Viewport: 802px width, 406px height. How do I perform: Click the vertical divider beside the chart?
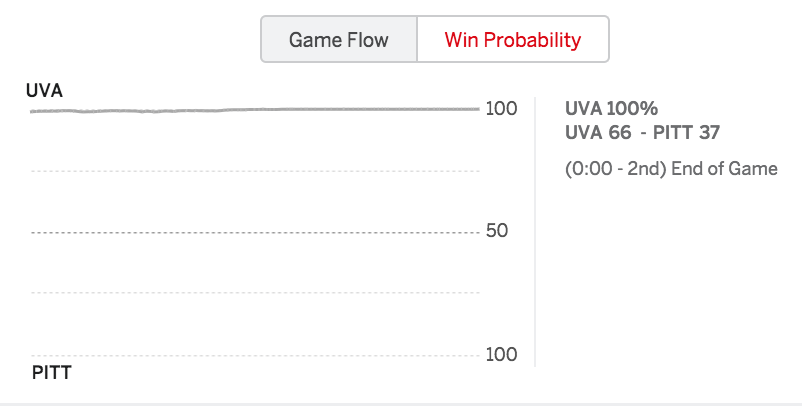coord(535,232)
